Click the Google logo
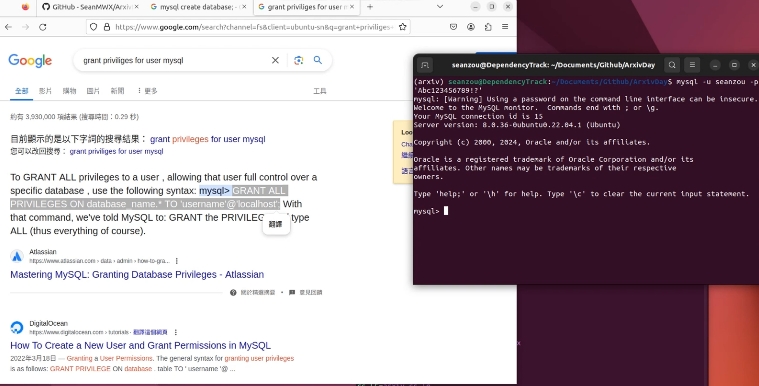 tap(30, 61)
